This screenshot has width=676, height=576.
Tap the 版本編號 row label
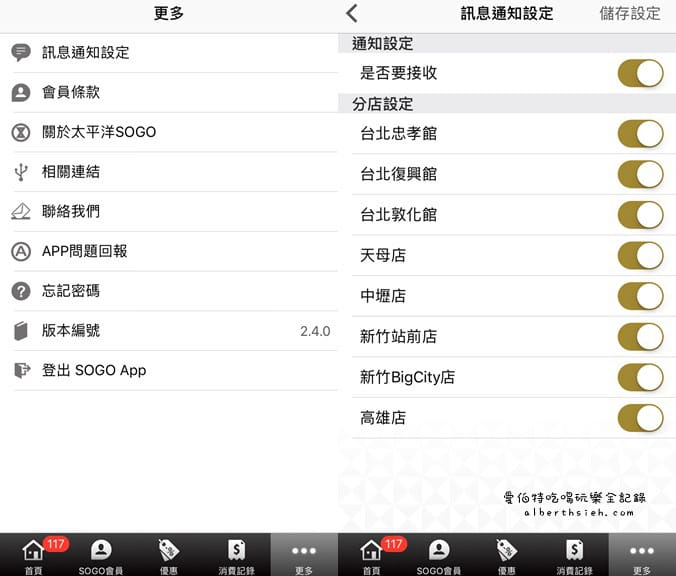[x=71, y=331]
